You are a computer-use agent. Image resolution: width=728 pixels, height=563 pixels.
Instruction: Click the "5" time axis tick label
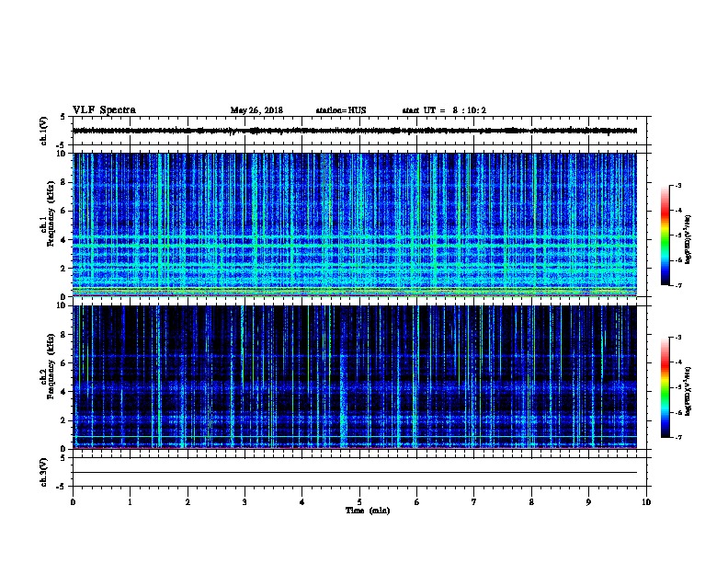pyautogui.click(x=359, y=501)
